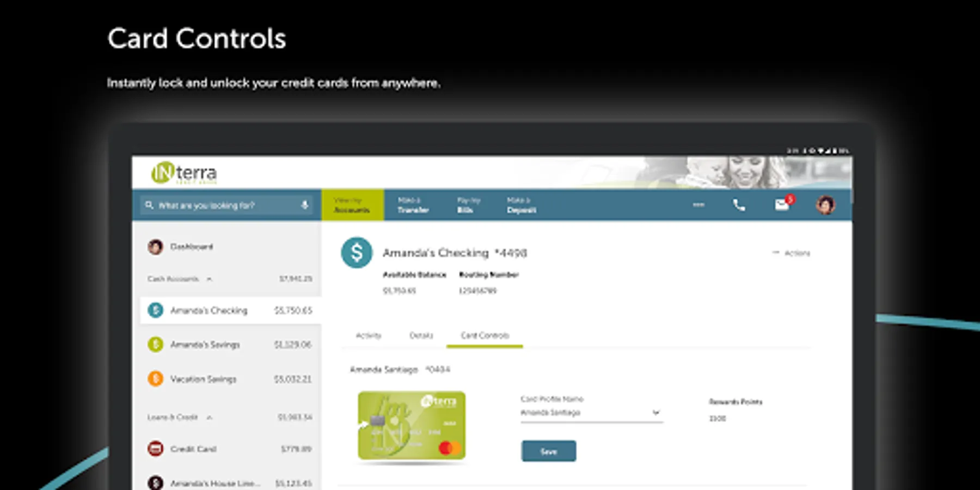The width and height of the screenshot is (980, 490).
Task: Click the Interra logo in the header
Action: (x=184, y=173)
